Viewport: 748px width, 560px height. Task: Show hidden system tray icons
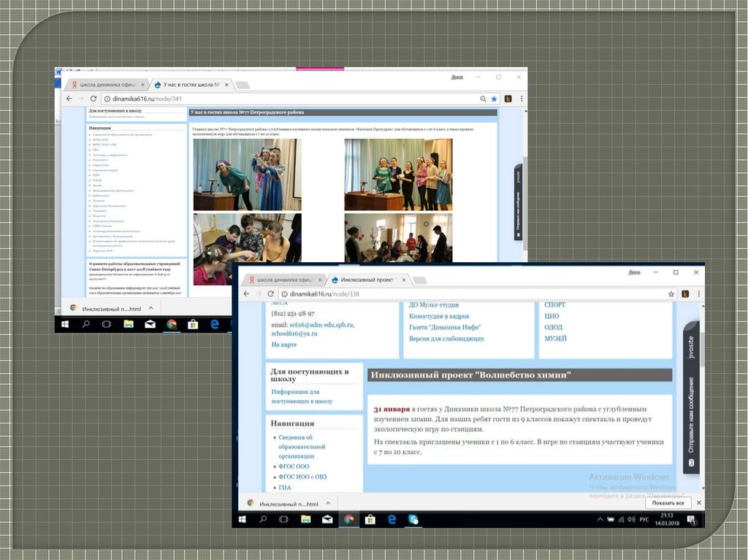(x=600, y=520)
